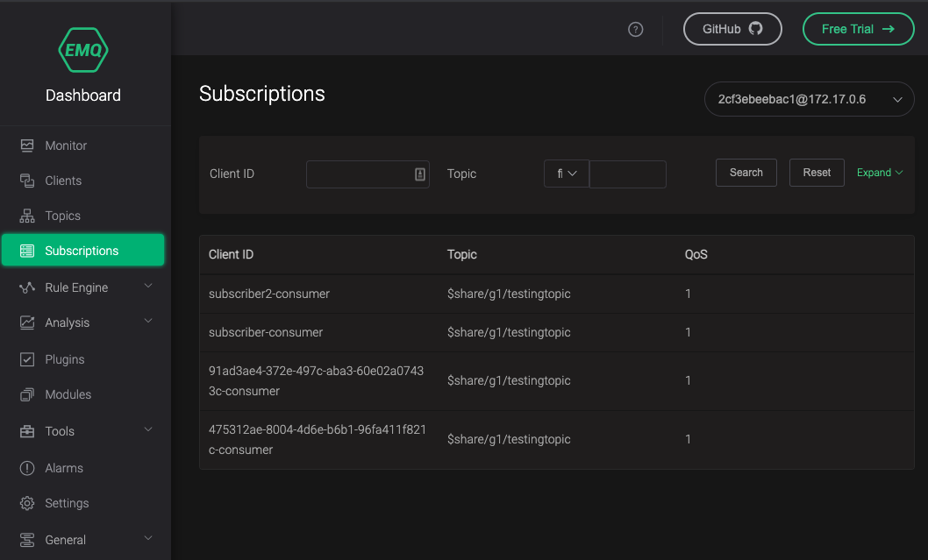Click the EMQ hexagon logo
Image resolution: width=928 pixels, height=560 pixels.
click(82, 50)
